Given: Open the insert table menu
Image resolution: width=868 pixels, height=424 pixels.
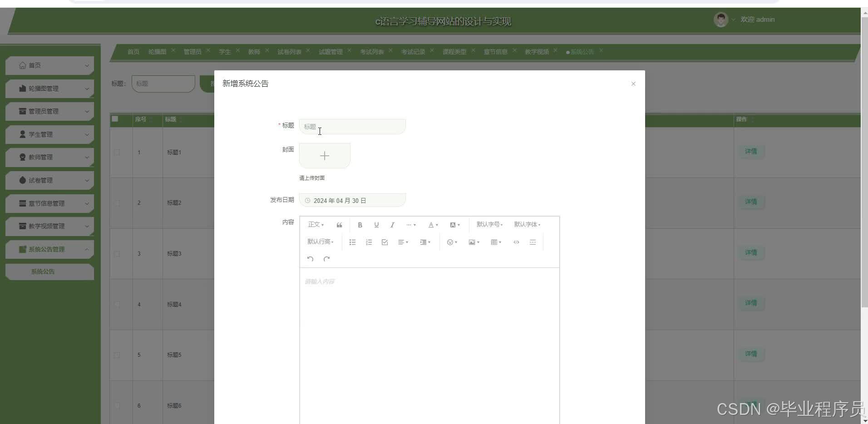Looking at the screenshot, I should [496, 242].
